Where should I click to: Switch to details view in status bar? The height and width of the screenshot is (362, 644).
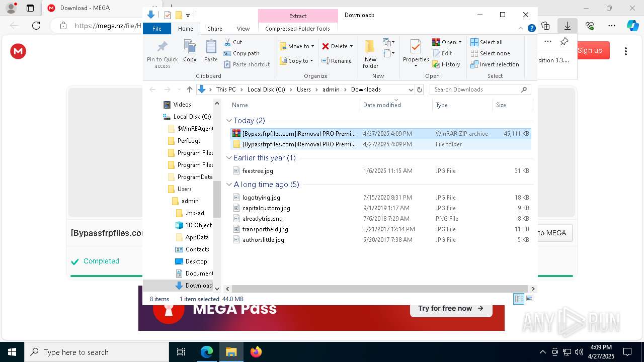click(519, 299)
